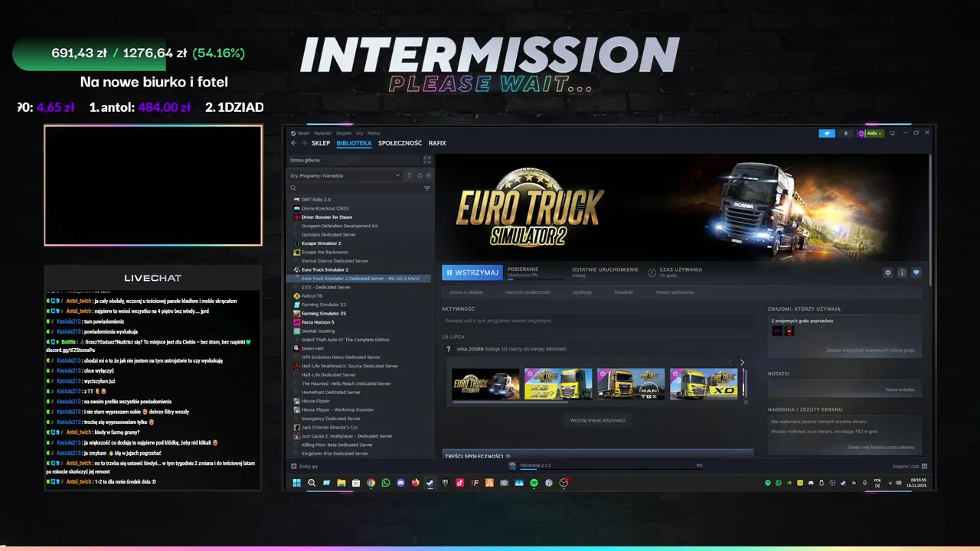
Task: Open Discord from the taskbar
Action: [400, 483]
